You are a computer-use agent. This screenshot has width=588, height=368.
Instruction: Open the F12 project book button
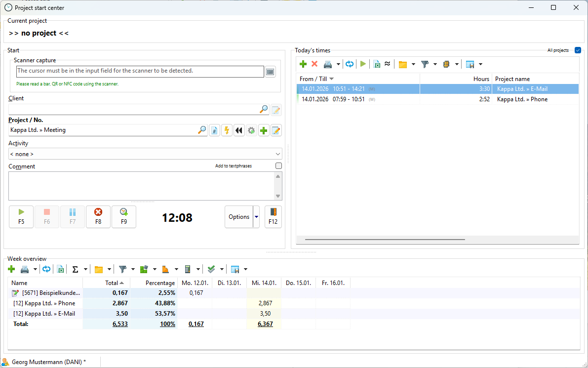(x=273, y=216)
